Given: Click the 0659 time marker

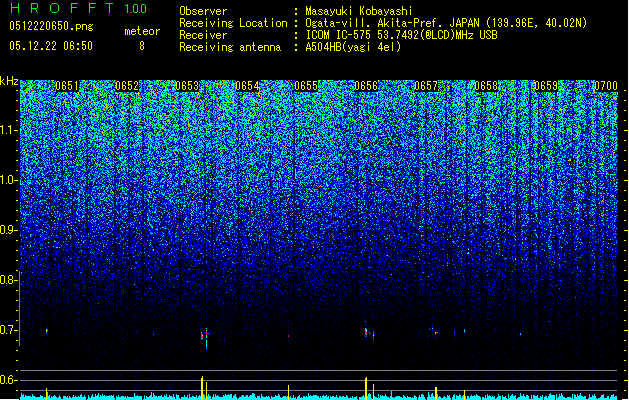Looking at the screenshot, I should pyautogui.click(x=546, y=86).
